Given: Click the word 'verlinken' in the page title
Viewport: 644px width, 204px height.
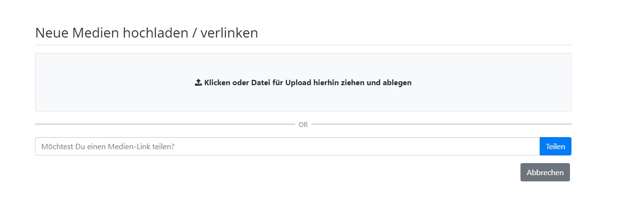Looking at the screenshot, I should click(x=229, y=33).
